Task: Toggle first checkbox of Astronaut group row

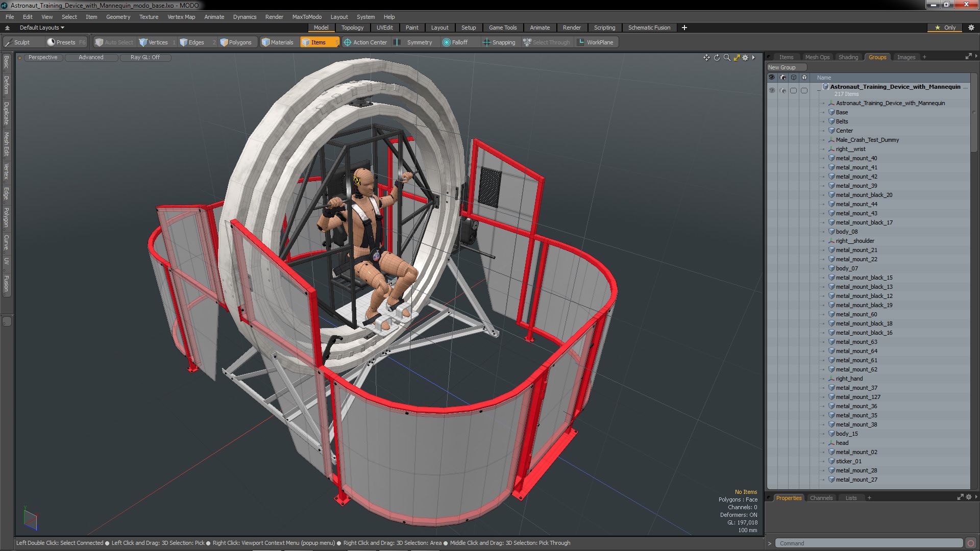Action: pyautogui.click(x=793, y=91)
